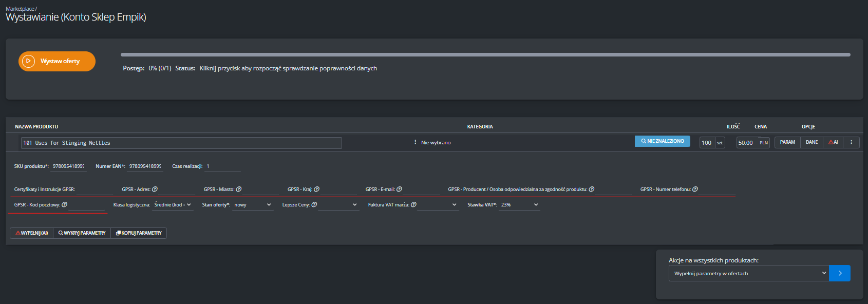This screenshot has width=868, height=304.
Task: Click the help icon beside GPSR - Miasto
Action: (x=239, y=189)
